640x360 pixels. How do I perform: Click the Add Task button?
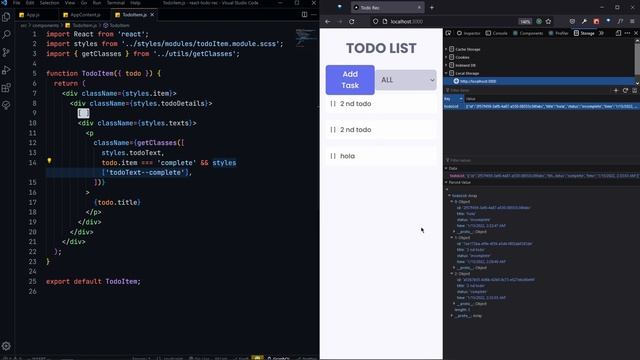click(x=350, y=80)
